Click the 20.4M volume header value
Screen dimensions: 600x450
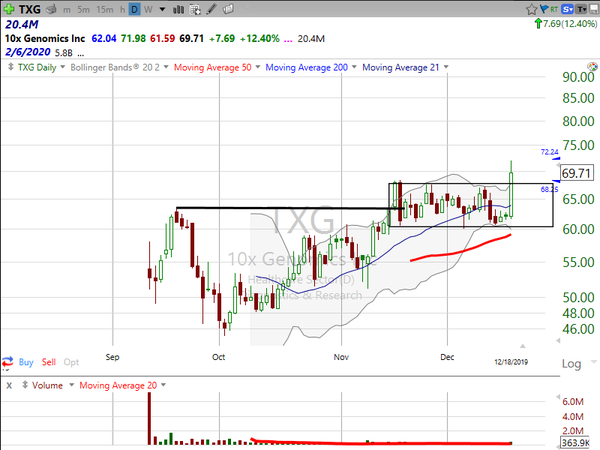tap(21, 24)
